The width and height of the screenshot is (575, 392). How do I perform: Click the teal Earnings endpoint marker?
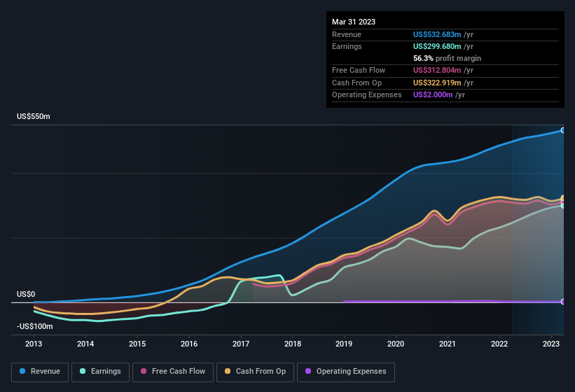pos(563,206)
